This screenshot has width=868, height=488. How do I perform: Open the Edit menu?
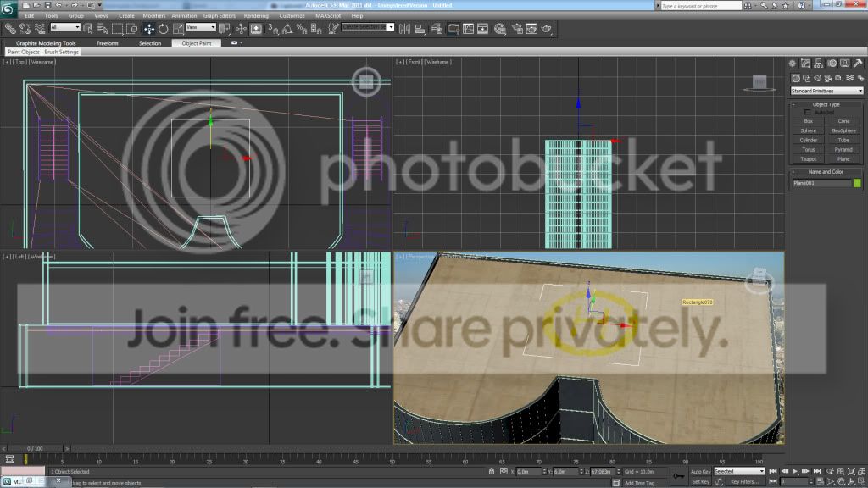click(30, 15)
